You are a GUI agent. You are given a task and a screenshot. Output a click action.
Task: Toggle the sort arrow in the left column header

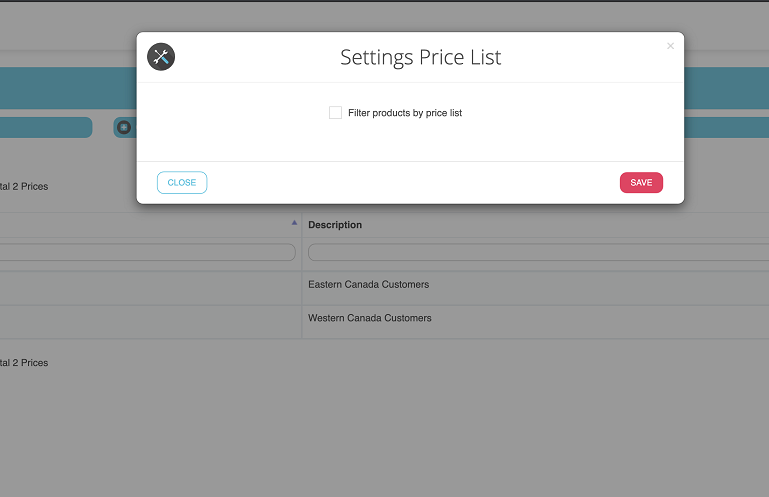(294, 222)
